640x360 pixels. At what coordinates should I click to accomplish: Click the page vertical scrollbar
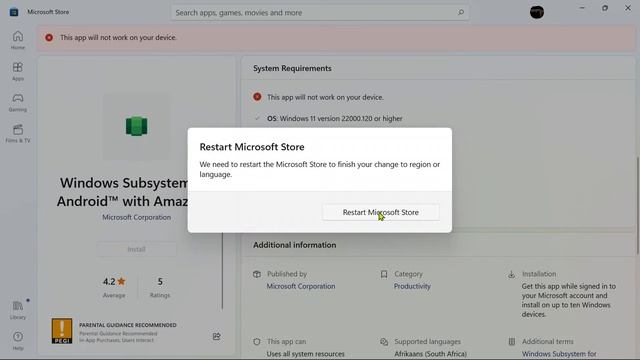638,204
